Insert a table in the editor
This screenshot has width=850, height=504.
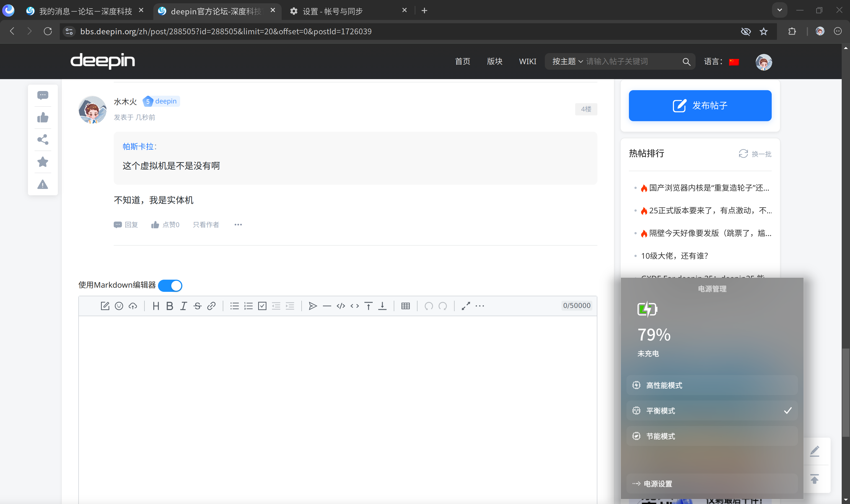click(406, 306)
